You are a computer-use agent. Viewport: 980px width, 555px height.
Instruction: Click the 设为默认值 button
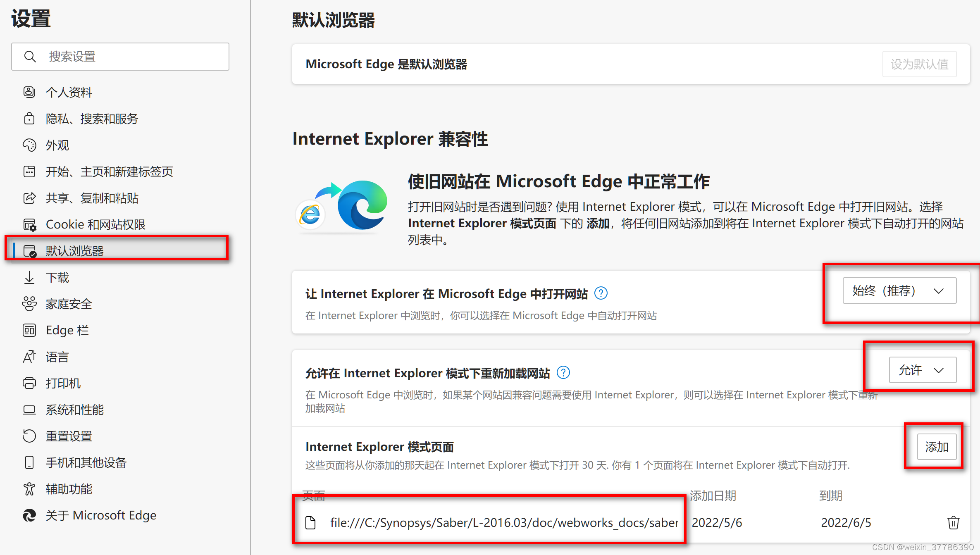point(919,64)
